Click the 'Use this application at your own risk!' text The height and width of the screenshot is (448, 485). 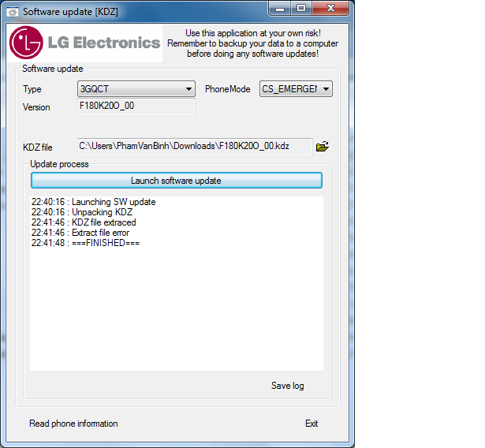pos(253,33)
